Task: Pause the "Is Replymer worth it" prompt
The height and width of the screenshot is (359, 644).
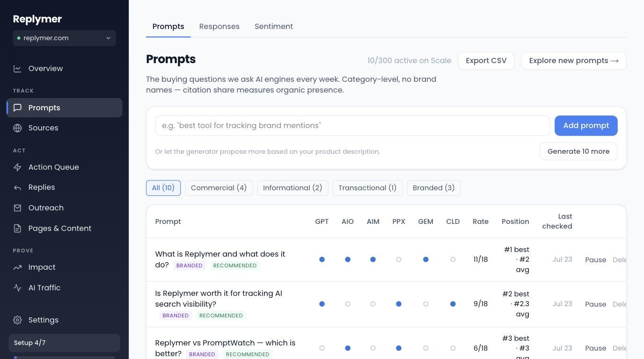Action: pos(595,304)
